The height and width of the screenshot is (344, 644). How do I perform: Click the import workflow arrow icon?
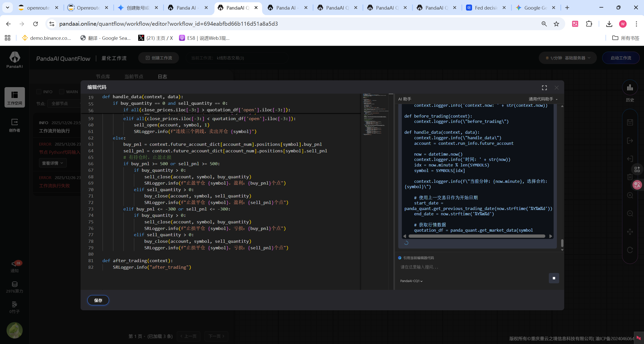click(x=630, y=159)
